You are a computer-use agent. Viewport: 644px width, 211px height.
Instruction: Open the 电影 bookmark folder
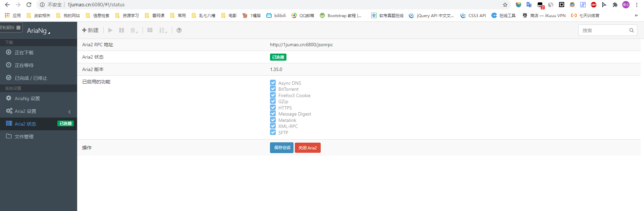tap(229, 15)
